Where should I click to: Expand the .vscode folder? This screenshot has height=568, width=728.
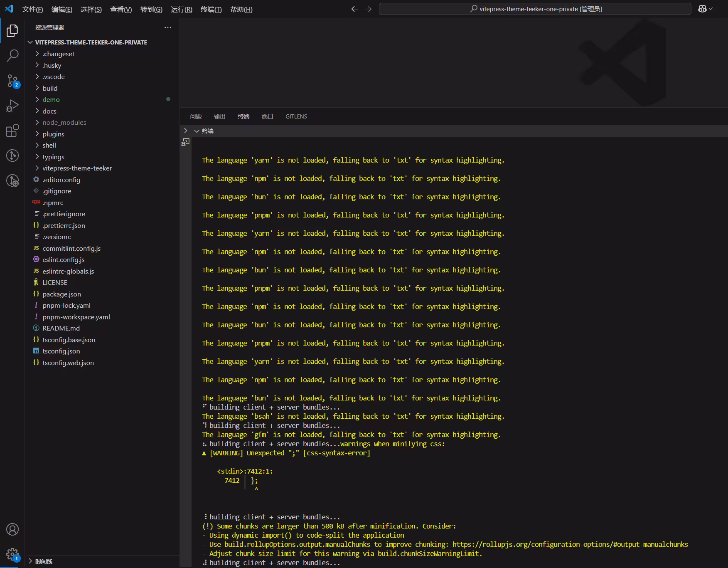click(x=37, y=77)
